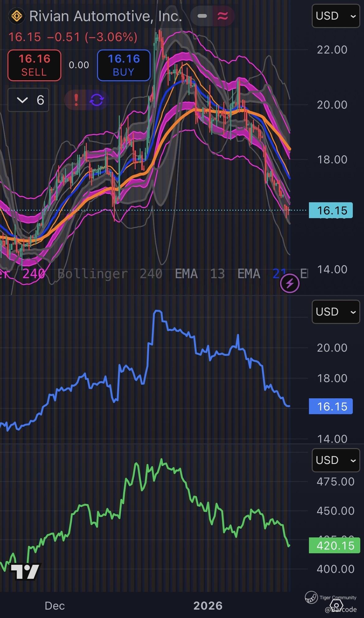Open the top pane USD currency dropdown
This screenshot has height=618, width=364.
[336, 16]
